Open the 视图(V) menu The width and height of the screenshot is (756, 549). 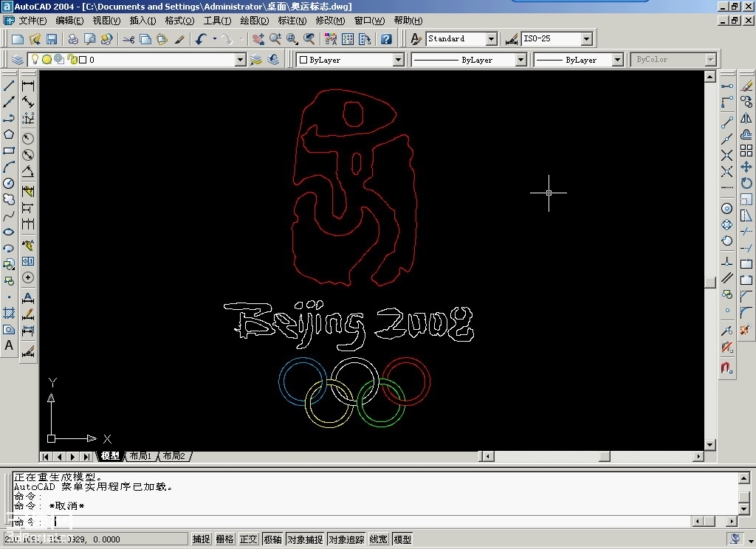106,20
